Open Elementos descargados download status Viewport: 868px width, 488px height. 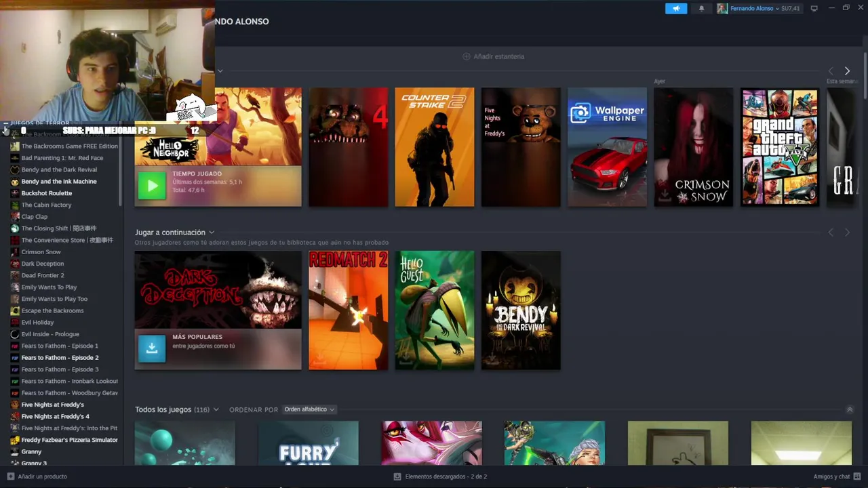click(440, 476)
